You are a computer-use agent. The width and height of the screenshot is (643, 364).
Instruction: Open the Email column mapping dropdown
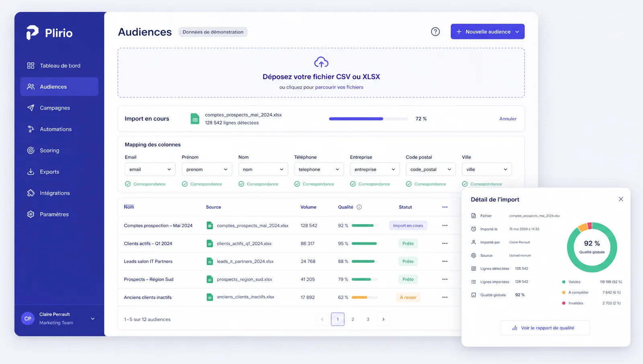[150, 170]
